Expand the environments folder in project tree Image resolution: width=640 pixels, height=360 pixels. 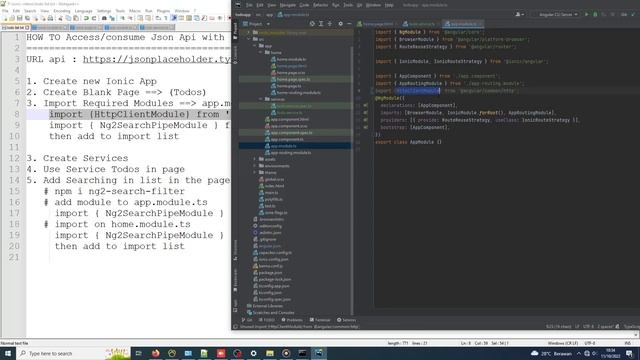255,166
